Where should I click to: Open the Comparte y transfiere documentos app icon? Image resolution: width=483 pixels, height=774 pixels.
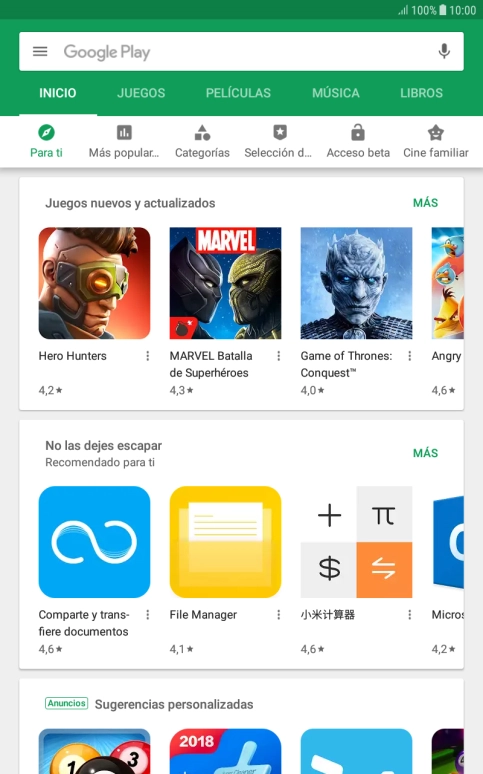point(94,542)
